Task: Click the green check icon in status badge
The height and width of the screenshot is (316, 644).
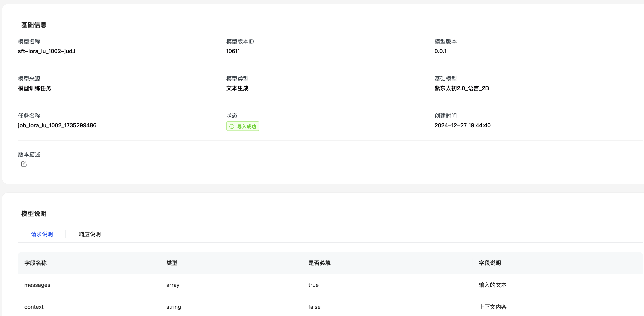Action: 232,126
